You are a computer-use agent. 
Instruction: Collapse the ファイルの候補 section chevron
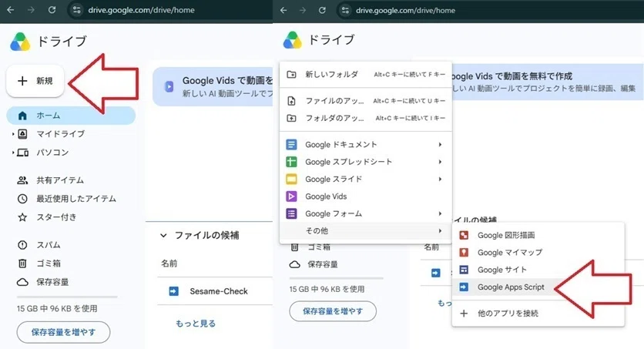pos(163,235)
